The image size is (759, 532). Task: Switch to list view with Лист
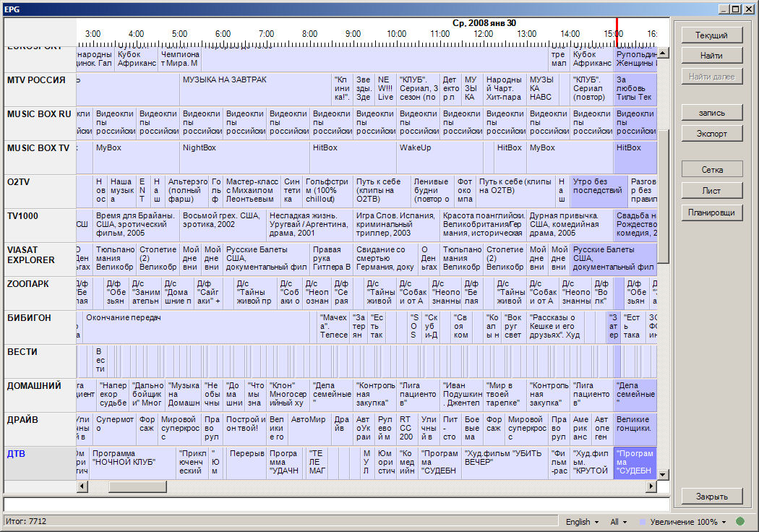(711, 191)
